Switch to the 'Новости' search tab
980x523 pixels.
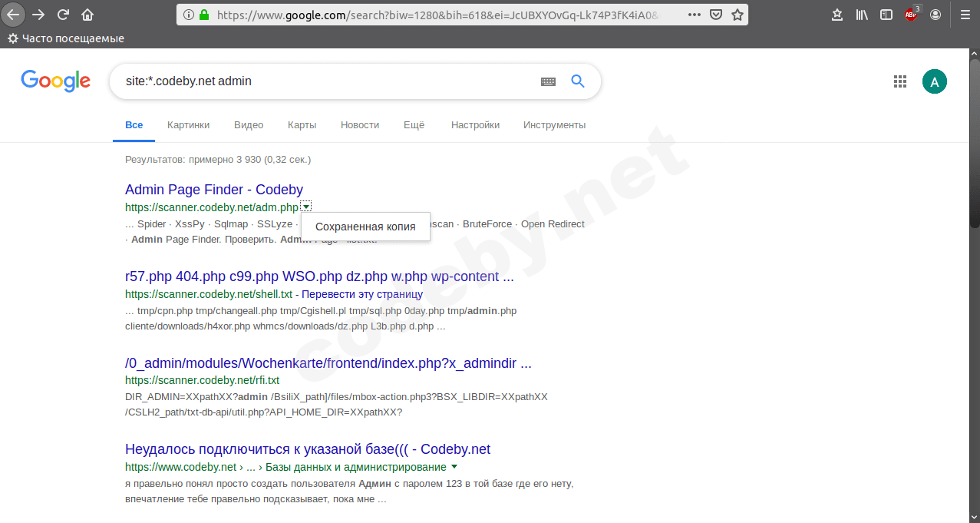coord(360,125)
